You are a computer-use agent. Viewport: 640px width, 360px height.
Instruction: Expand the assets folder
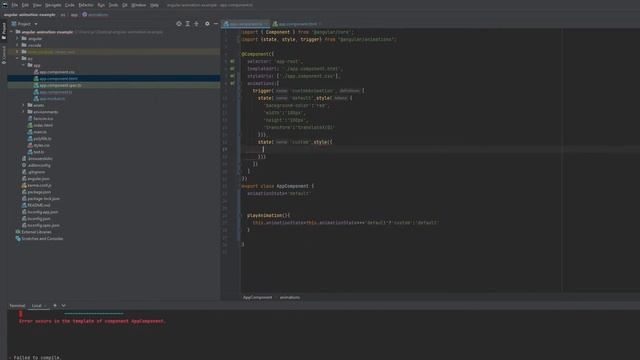coord(23,105)
